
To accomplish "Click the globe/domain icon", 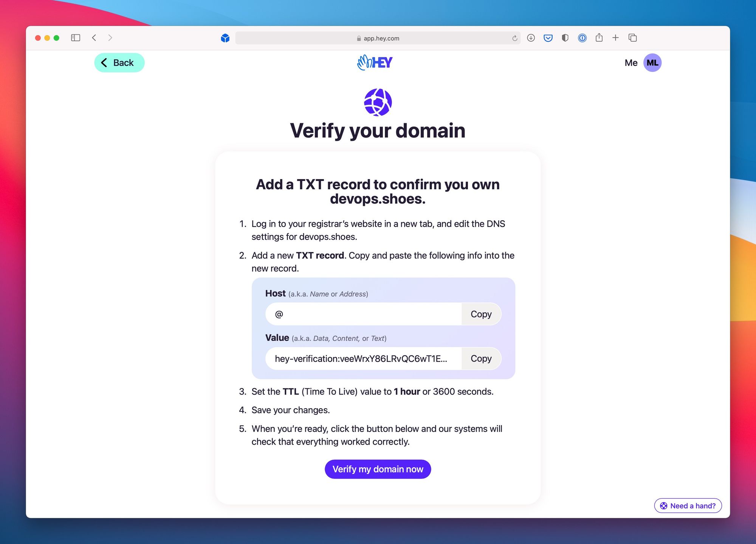I will pyautogui.click(x=377, y=102).
